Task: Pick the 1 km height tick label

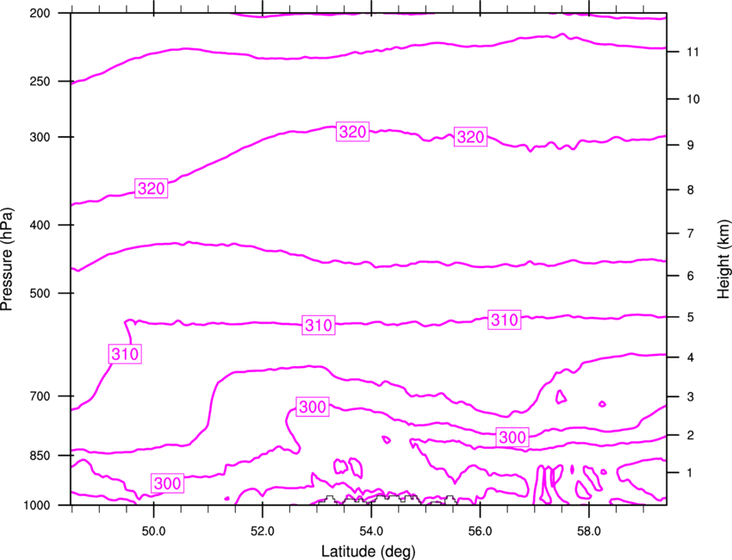Action: (x=691, y=473)
